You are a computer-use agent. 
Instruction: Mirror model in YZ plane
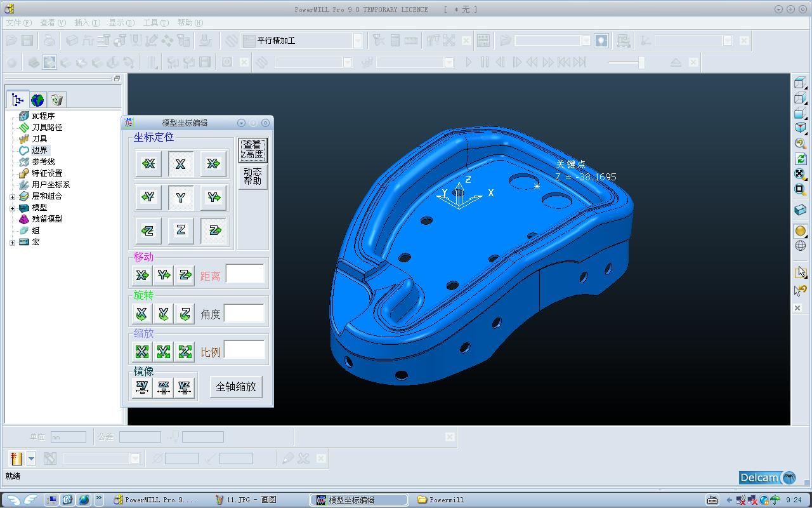[x=185, y=387]
